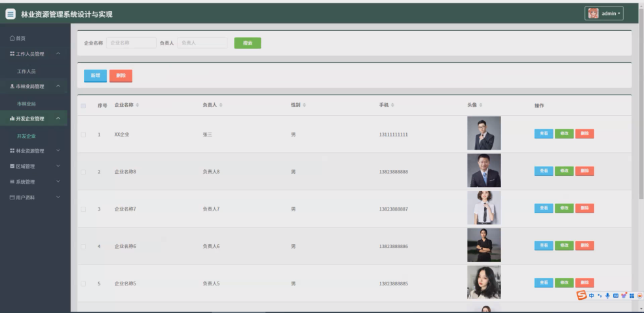The height and width of the screenshot is (313, 644).
Task: Click phone number 13823888886
Action: (x=394, y=246)
